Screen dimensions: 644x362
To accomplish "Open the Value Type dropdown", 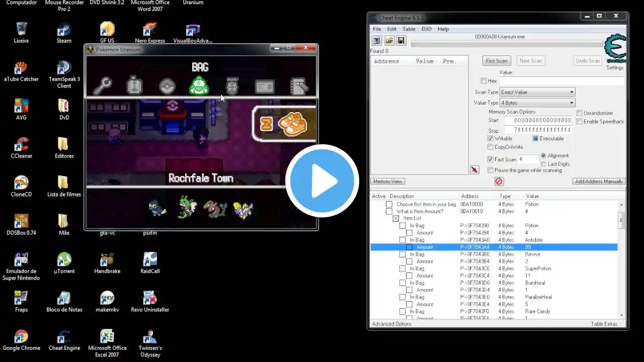I will (537, 103).
